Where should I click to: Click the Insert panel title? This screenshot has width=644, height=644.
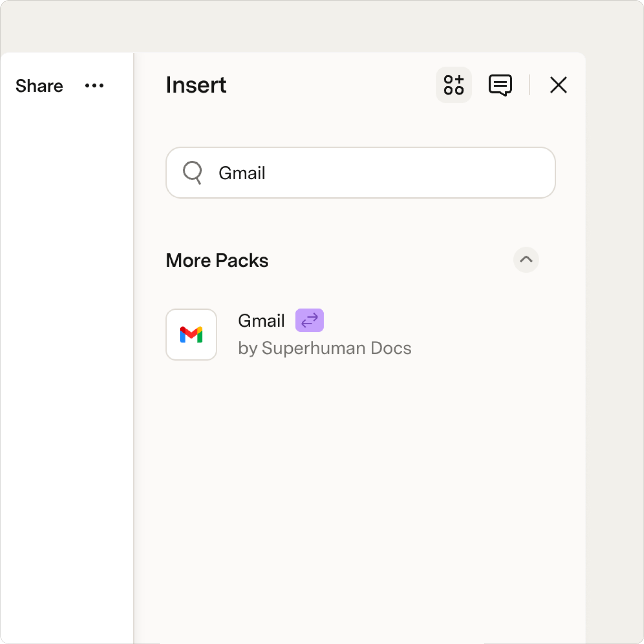[x=196, y=85]
